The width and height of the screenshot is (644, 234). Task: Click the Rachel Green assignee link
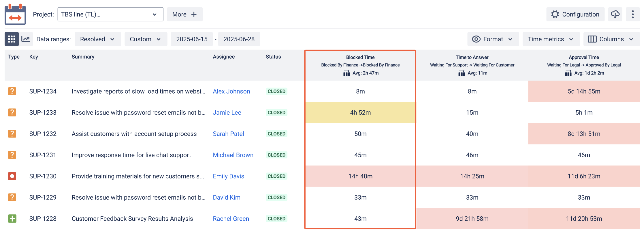231,219
